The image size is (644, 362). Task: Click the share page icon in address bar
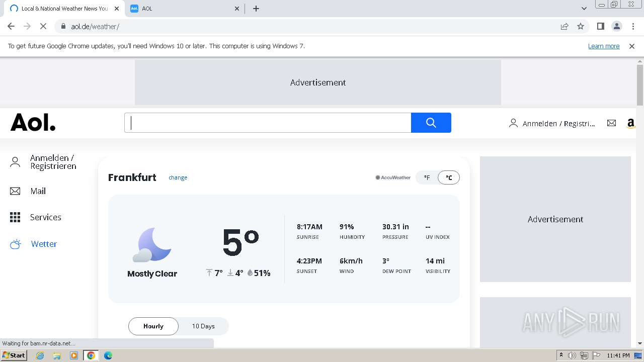point(565,26)
